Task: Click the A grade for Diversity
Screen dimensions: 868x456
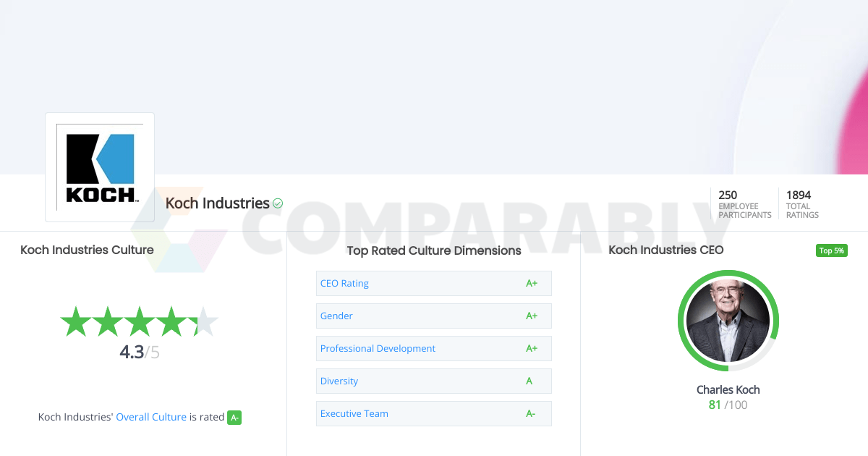Action: [x=529, y=381]
